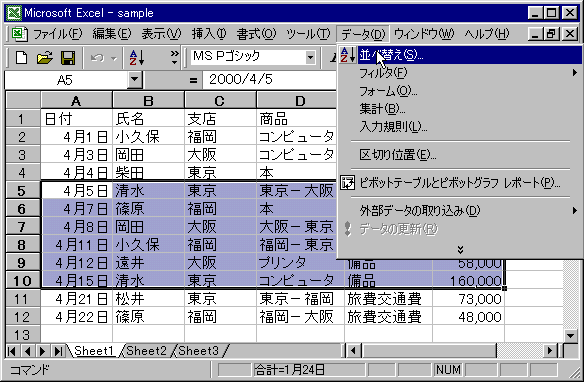The height and width of the screenshot is (382, 584).
Task: Click previous-sheet tab navigation arrow
Action: [27, 351]
